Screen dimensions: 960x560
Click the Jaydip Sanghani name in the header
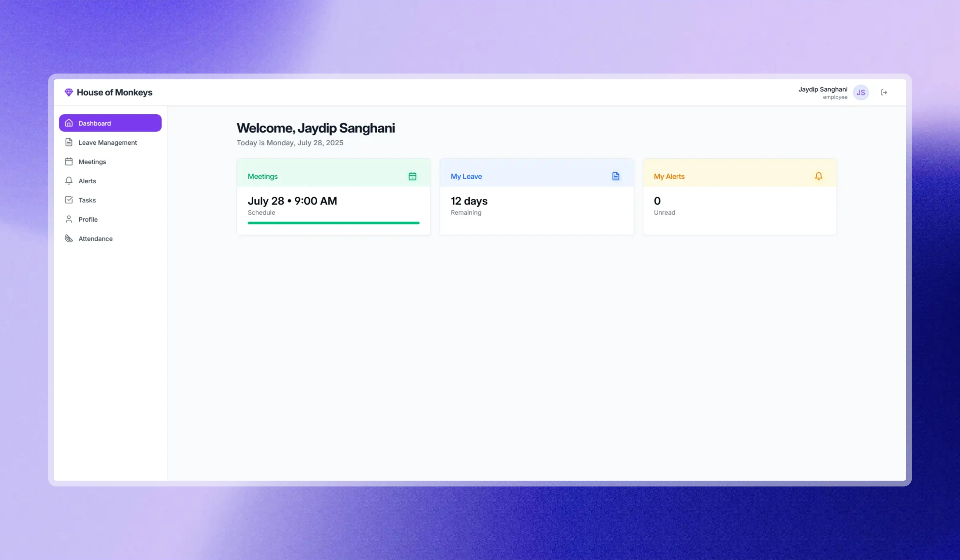(x=822, y=89)
